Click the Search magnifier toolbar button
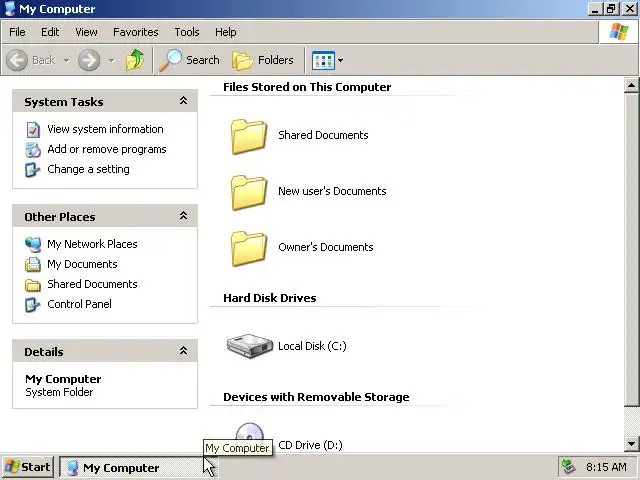 (189, 60)
